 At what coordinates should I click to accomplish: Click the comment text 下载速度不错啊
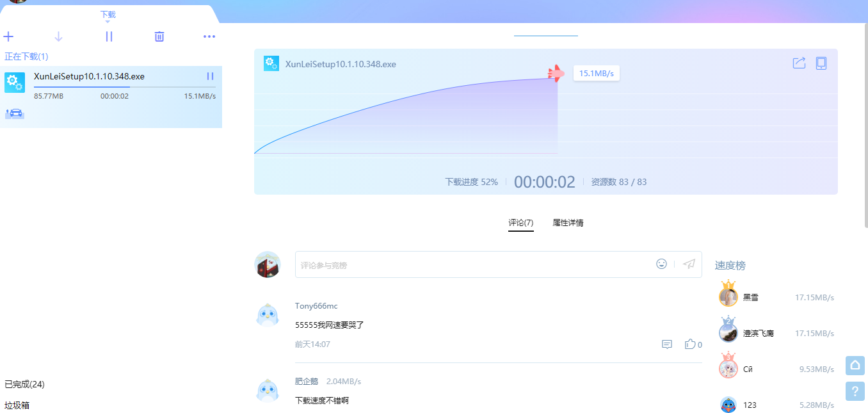(322, 401)
